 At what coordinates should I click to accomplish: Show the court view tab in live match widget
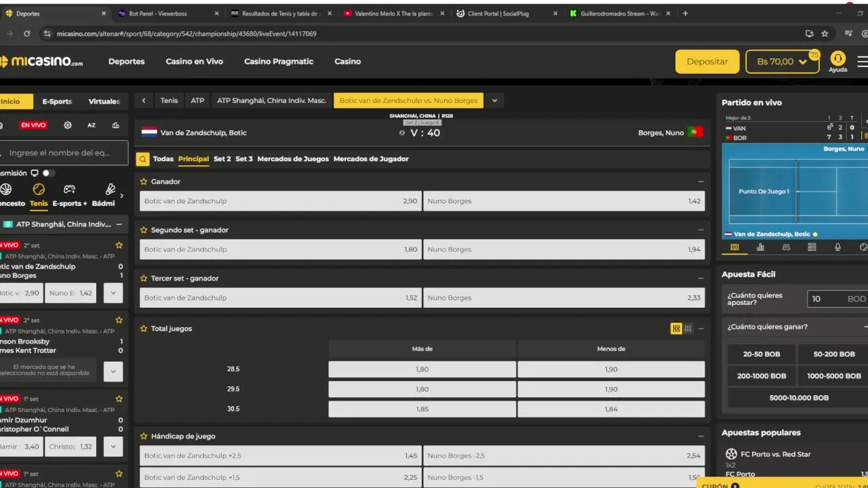(x=734, y=247)
